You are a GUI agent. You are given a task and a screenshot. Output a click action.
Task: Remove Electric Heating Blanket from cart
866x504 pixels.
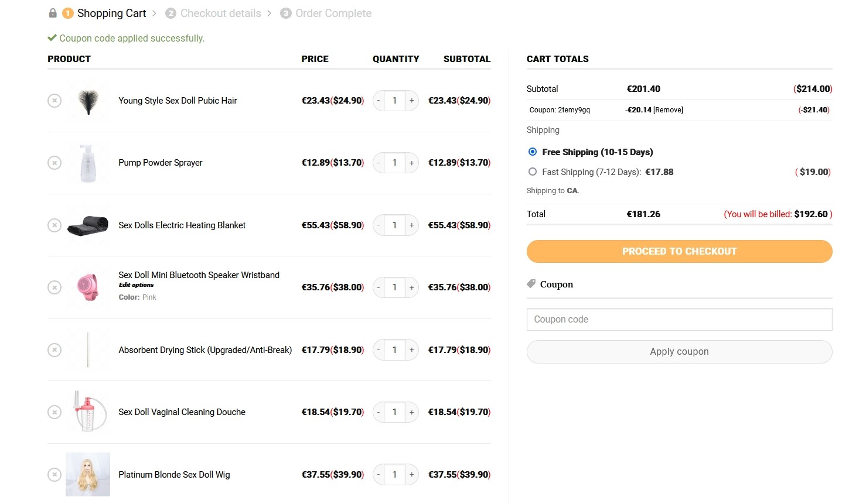coord(54,225)
